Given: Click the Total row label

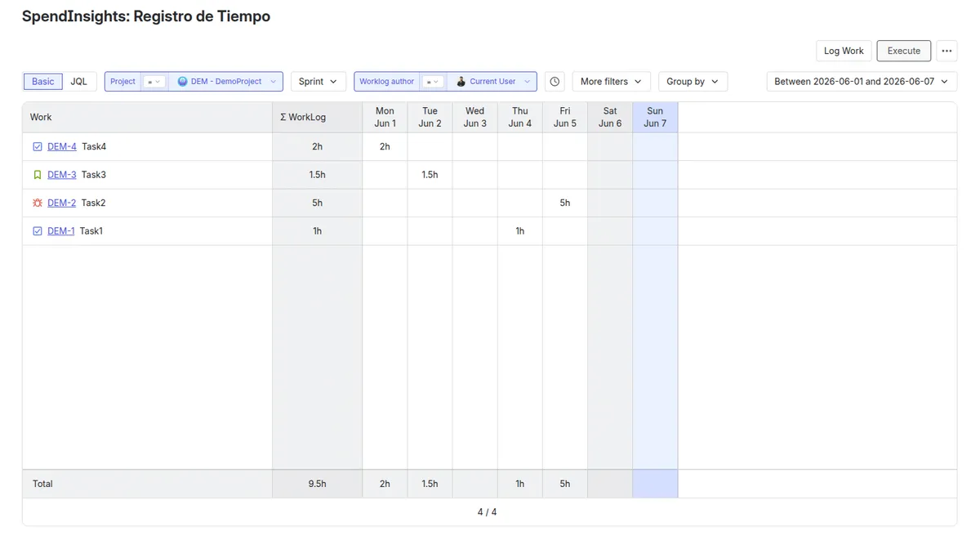Looking at the screenshot, I should click(42, 484).
